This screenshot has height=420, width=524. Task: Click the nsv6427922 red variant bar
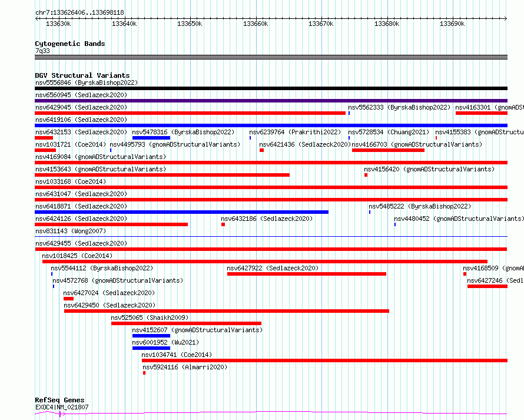307,274
